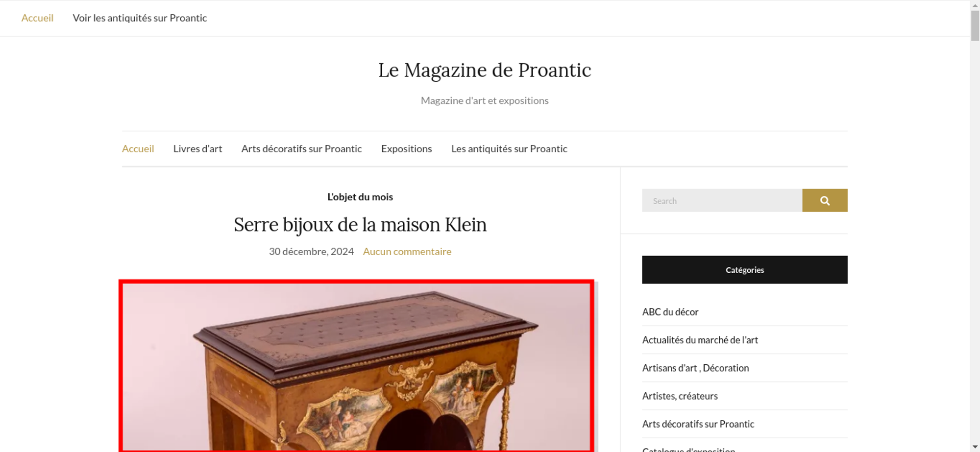Open the Serre bijoux de la maison Klein article

tap(360, 225)
